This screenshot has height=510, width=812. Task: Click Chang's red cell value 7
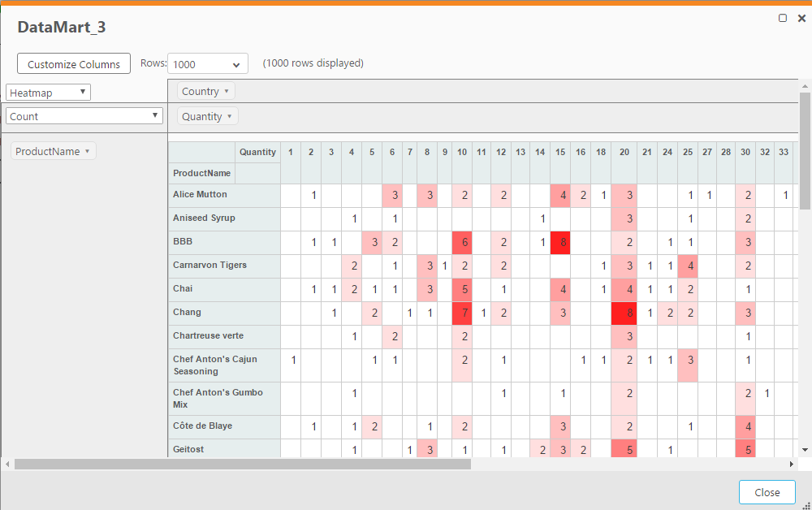462,313
